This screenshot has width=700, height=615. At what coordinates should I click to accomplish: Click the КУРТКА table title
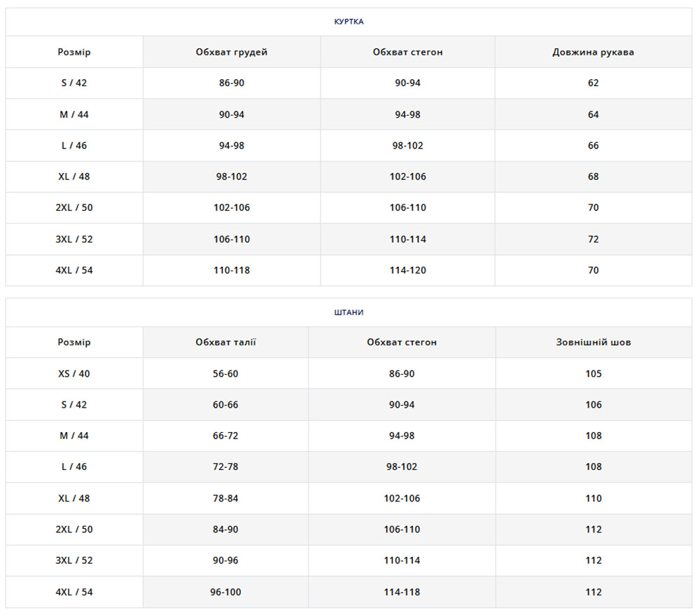click(349, 22)
